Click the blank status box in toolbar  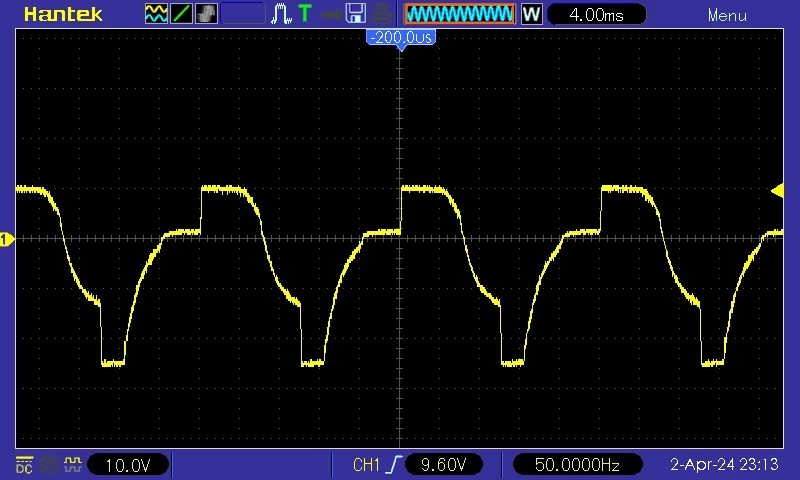click(243, 14)
